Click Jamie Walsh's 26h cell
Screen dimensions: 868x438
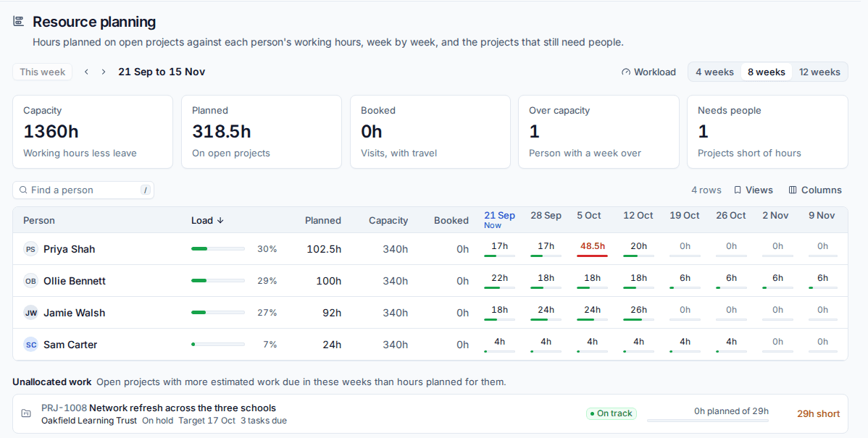click(638, 313)
